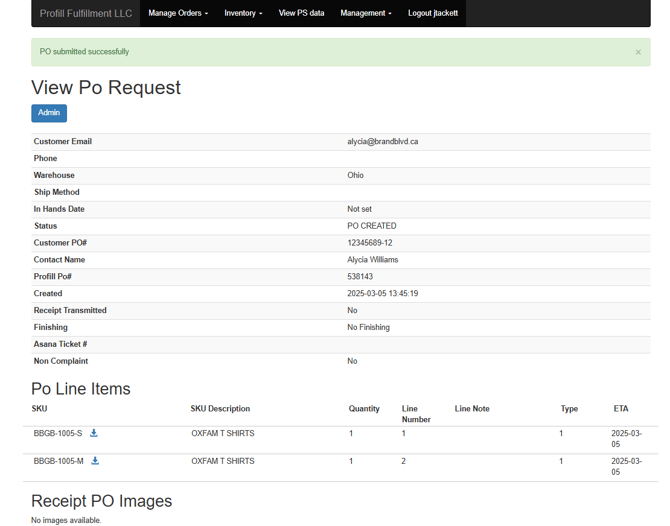Go to Profill Fulfillment LLC home link
Screen dimensions: 670x526
tap(85, 14)
